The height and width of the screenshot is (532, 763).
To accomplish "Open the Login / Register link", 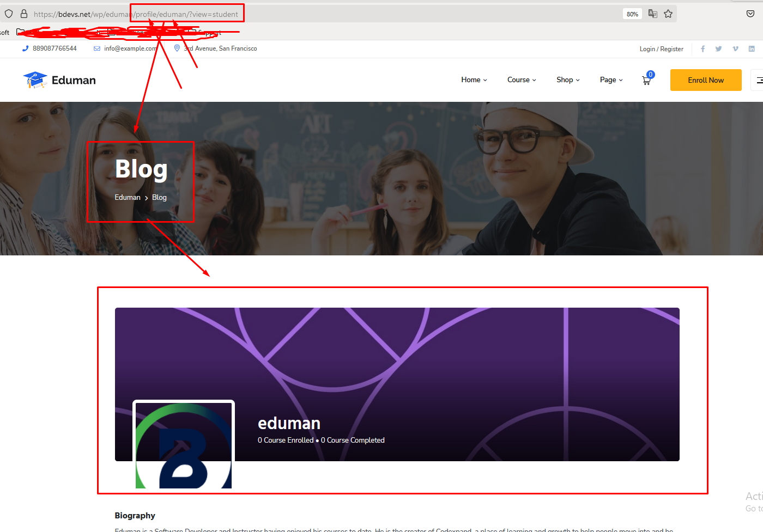I will [661, 49].
